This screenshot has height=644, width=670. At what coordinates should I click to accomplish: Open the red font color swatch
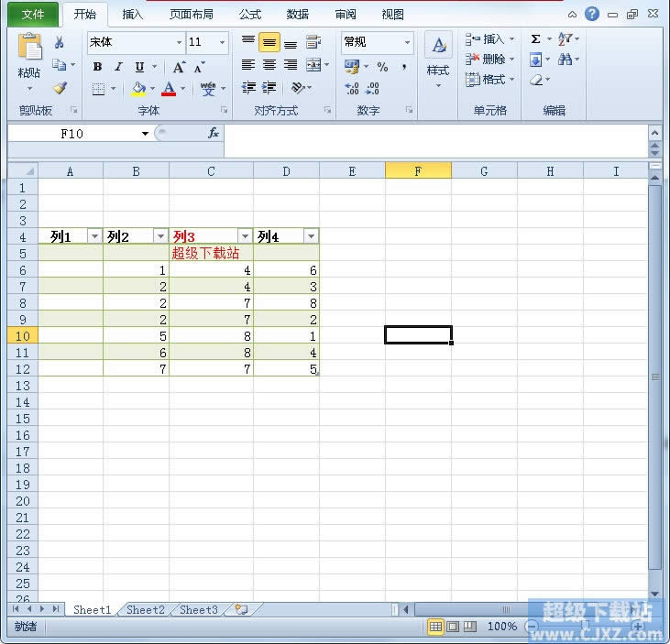coord(169,88)
